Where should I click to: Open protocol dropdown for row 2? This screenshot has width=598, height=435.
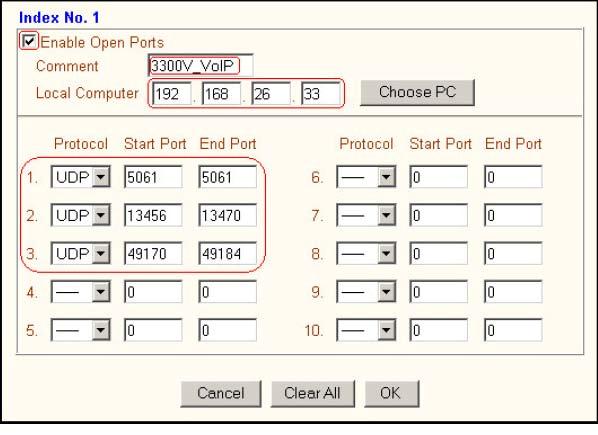[x=80, y=215]
